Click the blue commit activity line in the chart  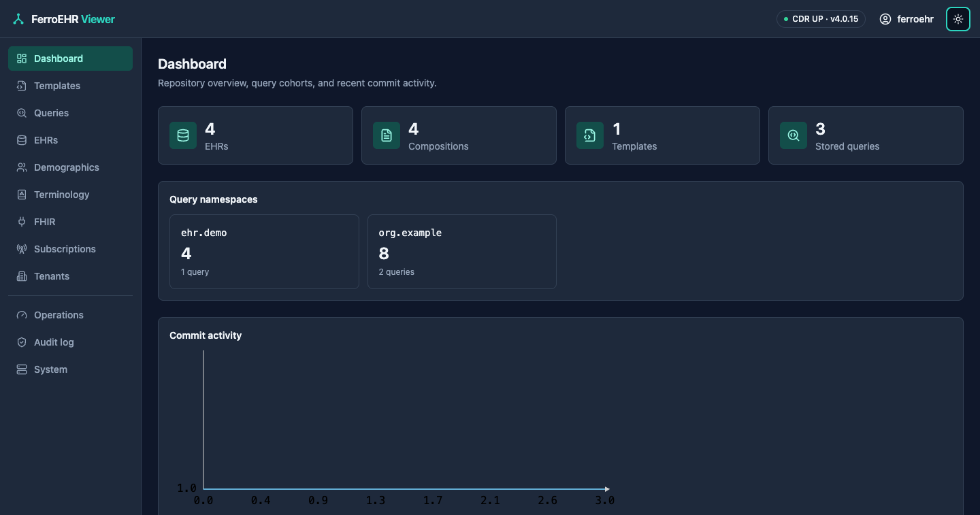click(406, 488)
